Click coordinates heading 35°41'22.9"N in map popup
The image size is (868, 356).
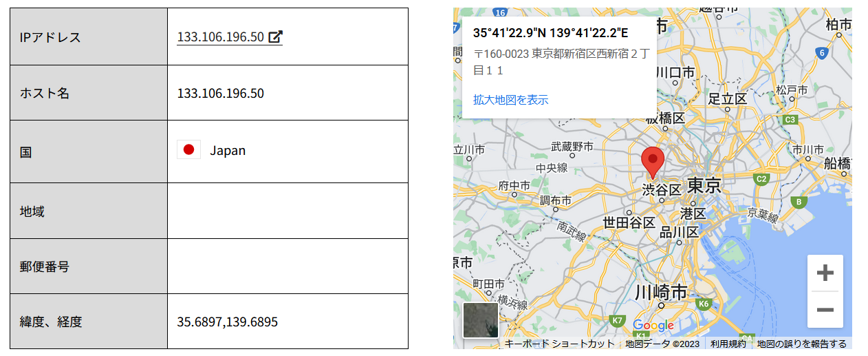[x=510, y=32]
